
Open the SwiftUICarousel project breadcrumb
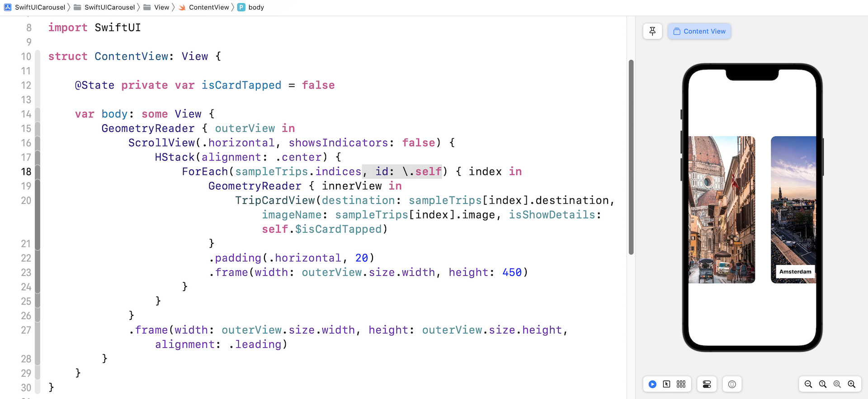pos(35,7)
